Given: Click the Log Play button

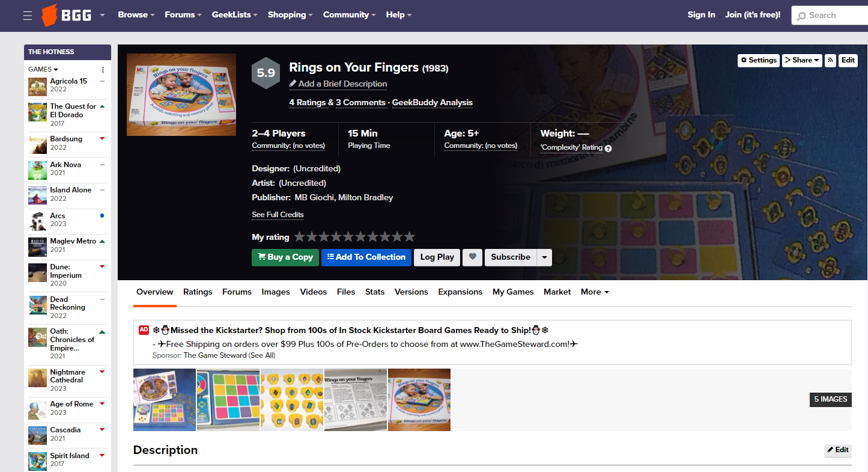Looking at the screenshot, I should pos(437,257).
